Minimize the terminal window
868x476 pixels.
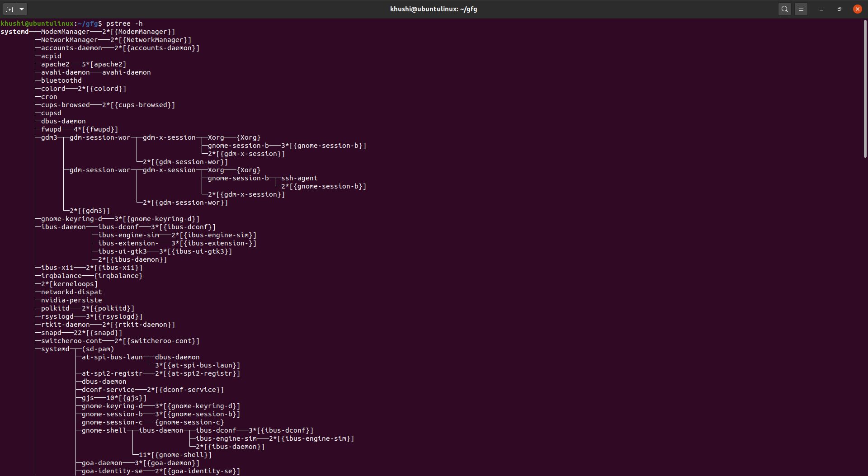[821, 9]
